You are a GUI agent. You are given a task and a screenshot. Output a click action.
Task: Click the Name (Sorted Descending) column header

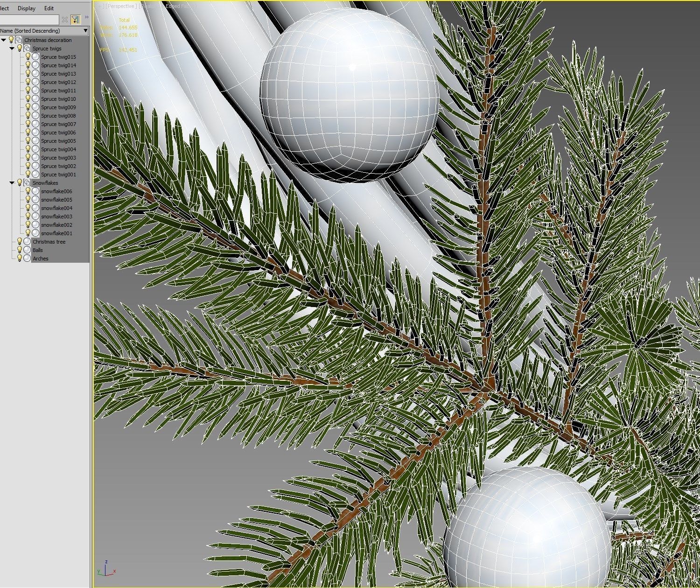coord(44,31)
